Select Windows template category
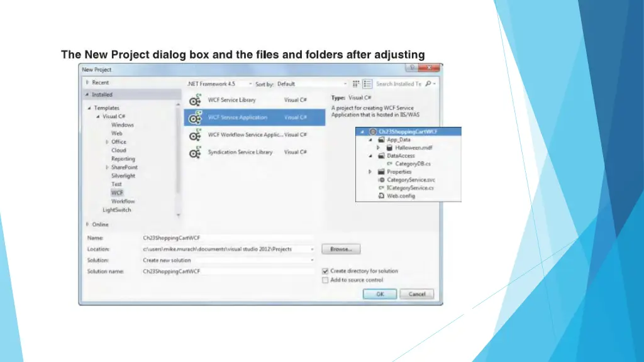Screen dimensions: 644x362 click(123, 125)
